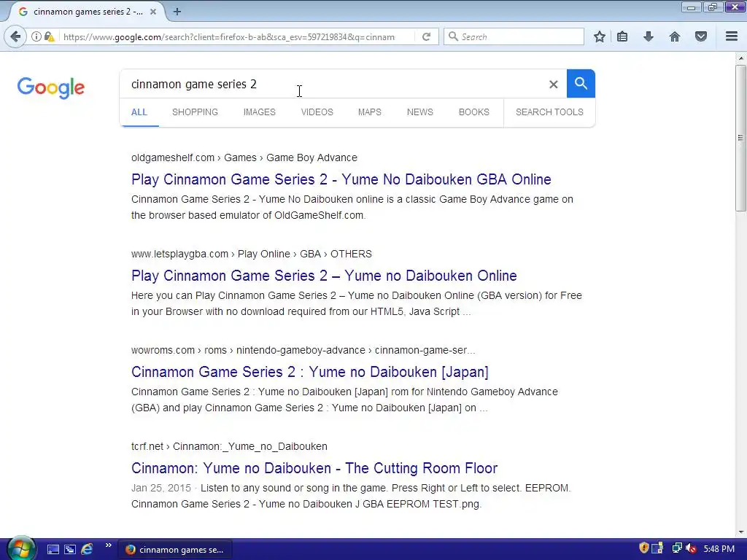Switch to the SHOPPING tab

click(x=195, y=112)
